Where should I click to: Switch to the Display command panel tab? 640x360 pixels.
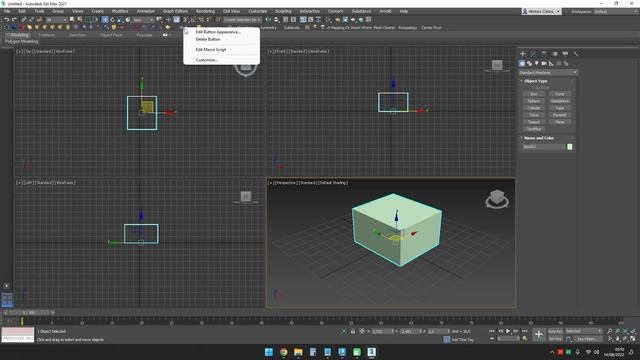pos(565,53)
